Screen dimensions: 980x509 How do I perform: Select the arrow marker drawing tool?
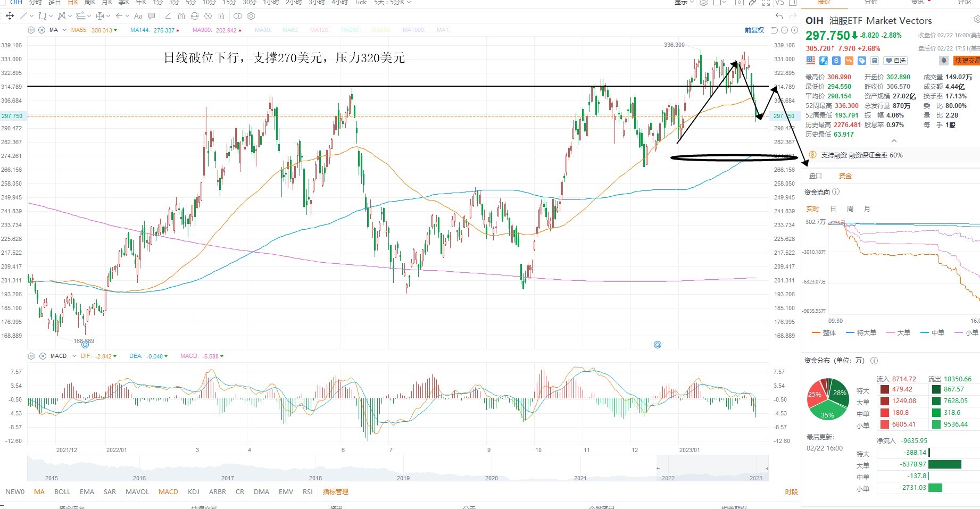pyautogui.click(x=119, y=16)
